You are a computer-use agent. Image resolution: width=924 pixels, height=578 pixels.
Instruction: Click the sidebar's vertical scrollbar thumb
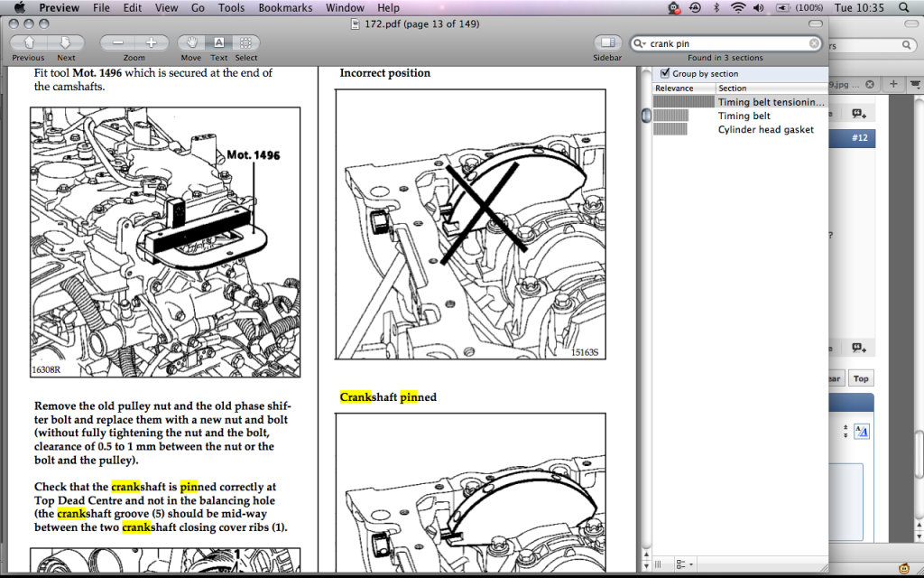646,116
